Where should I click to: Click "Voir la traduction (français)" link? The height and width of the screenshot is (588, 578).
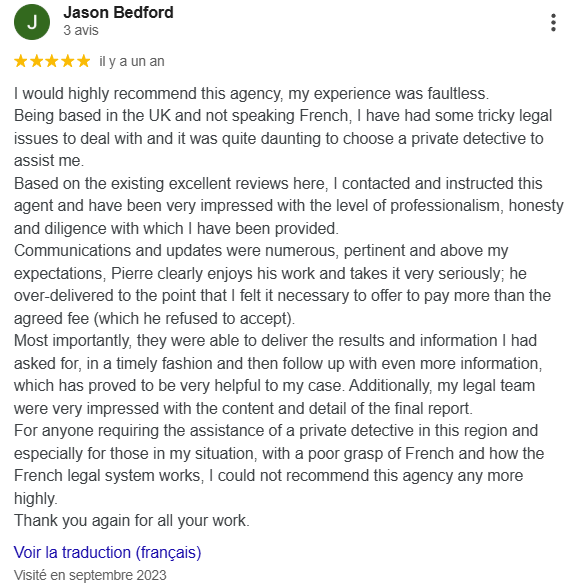[107, 553]
